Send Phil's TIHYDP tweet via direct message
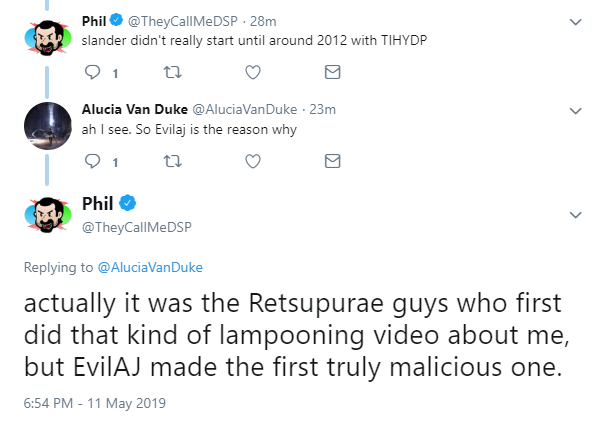607x424 pixels. point(333,72)
